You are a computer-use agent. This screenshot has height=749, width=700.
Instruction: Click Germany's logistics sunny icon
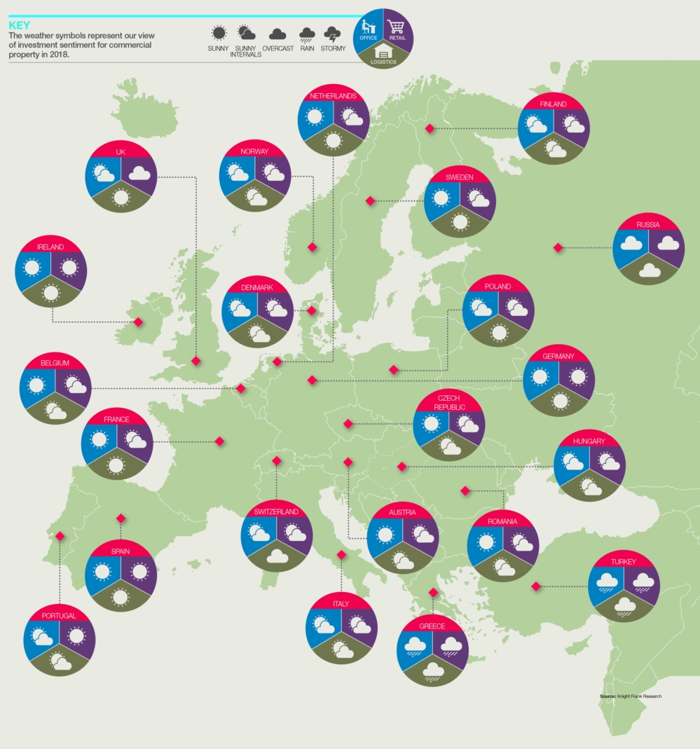[x=559, y=401]
